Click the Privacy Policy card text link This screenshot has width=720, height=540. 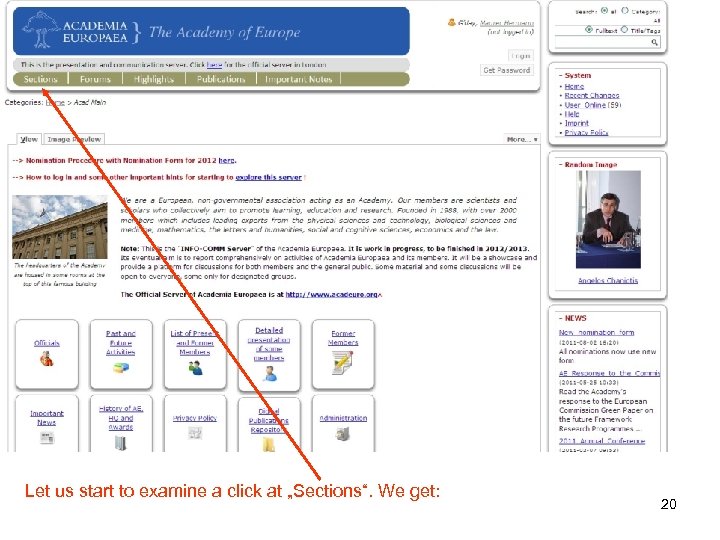pyautogui.click(x=195, y=418)
